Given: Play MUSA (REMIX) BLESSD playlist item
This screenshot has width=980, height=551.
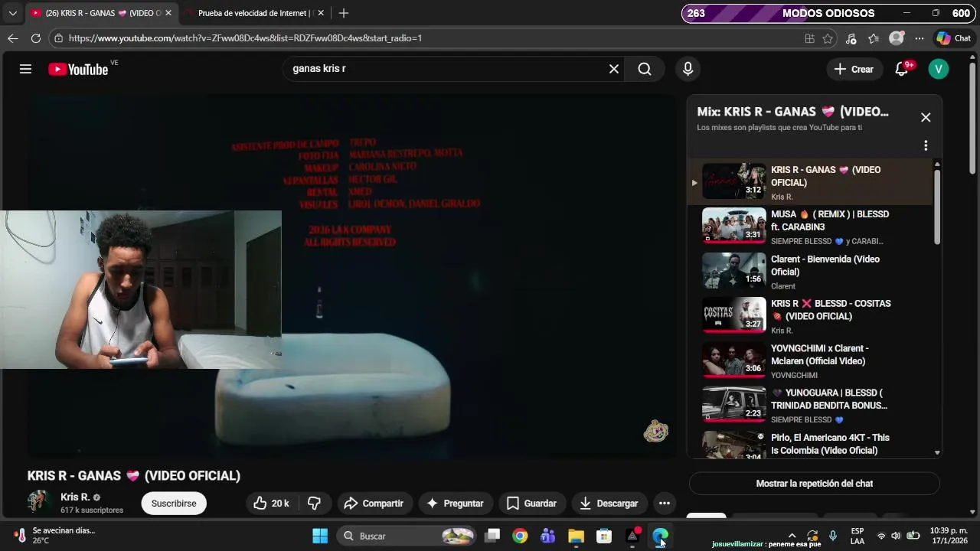Looking at the screenshot, I should (812, 227).
